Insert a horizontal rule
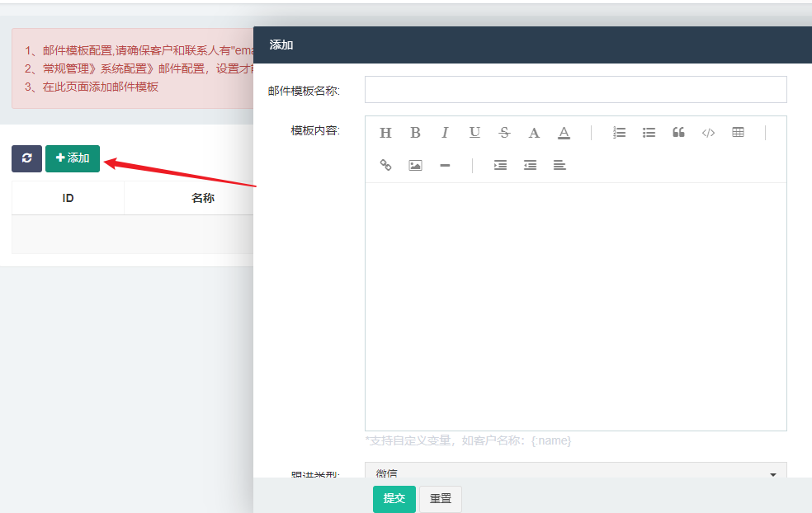The height and width of the screenshot is (513, 812). pos(445,165)
